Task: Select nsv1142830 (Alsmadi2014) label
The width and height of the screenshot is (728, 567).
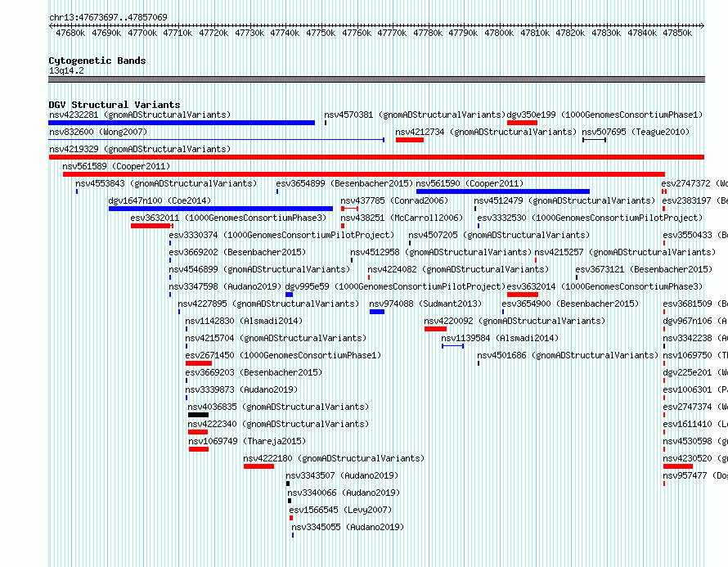Action: tap(244, 321)
